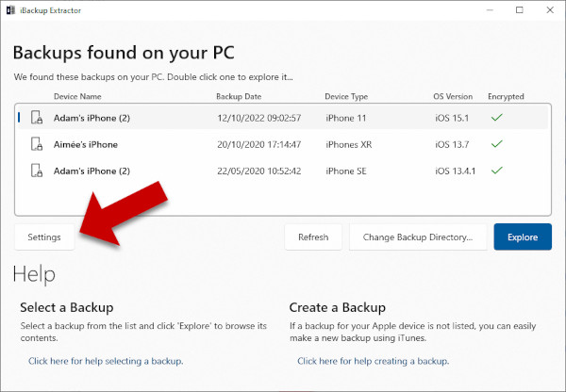The width and height of the screenshot is (566, 392).
Task: Click the Encrypted column header
Action: 506,96
